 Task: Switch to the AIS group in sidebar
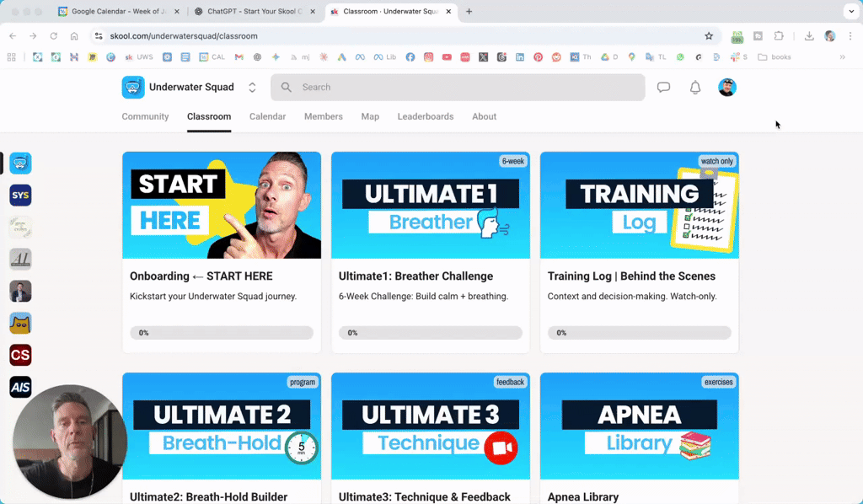click(x=20, y=387)
